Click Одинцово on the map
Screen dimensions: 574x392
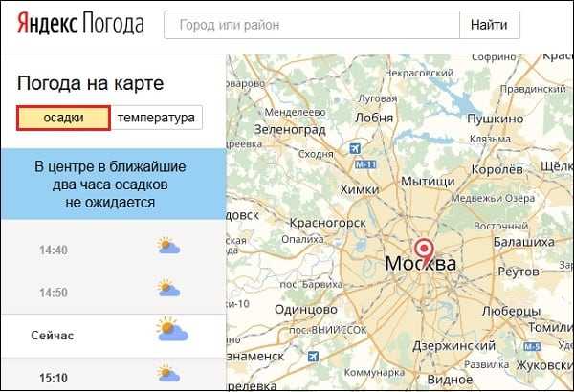point(306,310)
